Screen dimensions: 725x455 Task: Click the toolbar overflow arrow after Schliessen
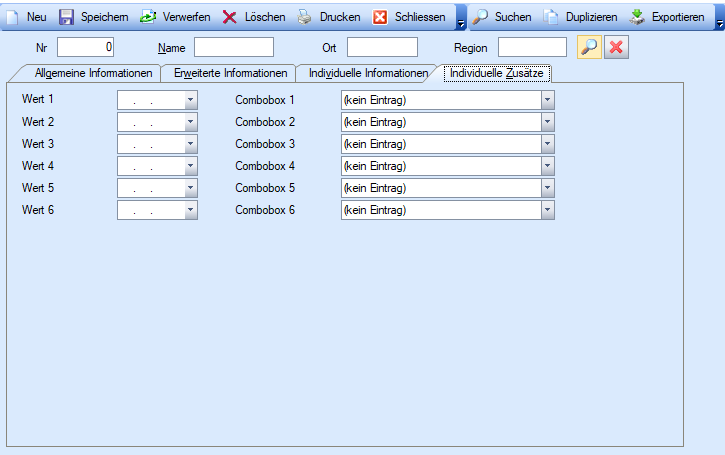pos(460,20)
